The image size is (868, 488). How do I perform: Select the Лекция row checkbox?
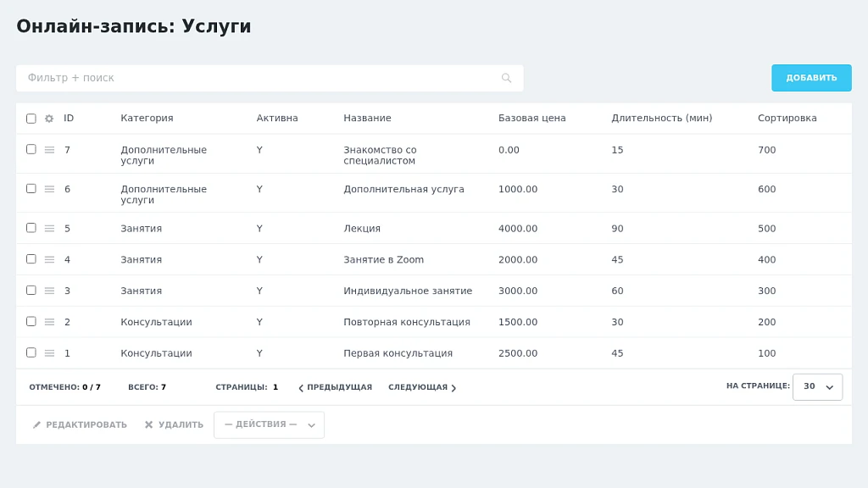tap(31, 228)
